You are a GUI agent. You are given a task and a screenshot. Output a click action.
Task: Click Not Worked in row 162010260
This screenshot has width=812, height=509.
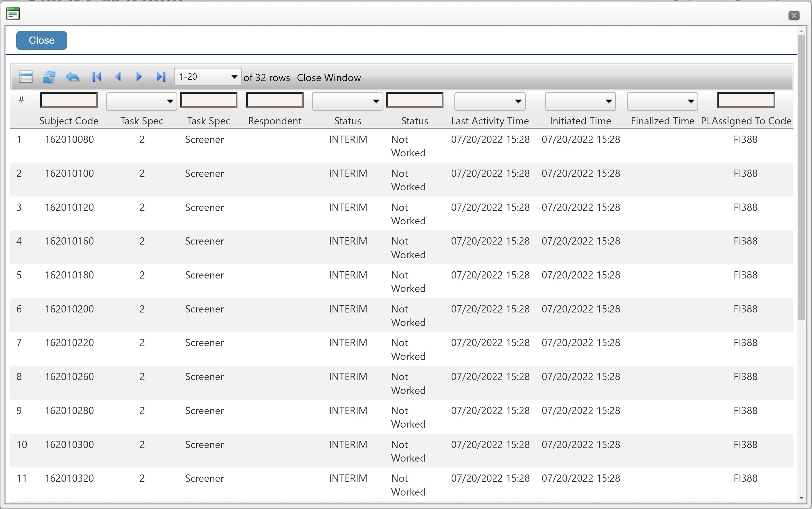tap(408, 384)
